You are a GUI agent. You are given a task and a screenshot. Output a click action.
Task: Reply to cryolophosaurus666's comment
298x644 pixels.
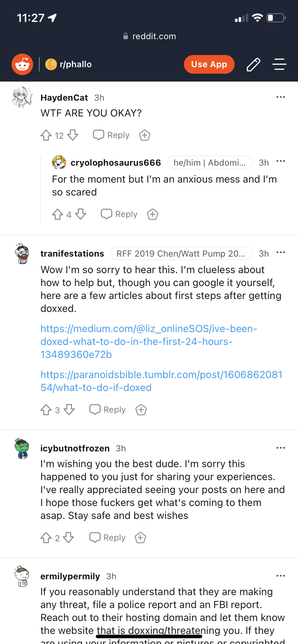tap(119, 215)
